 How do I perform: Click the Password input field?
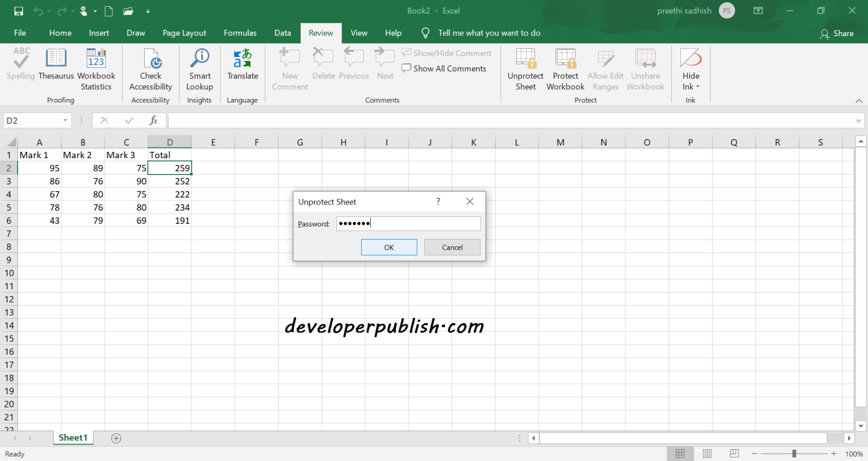tap(408, 223)
